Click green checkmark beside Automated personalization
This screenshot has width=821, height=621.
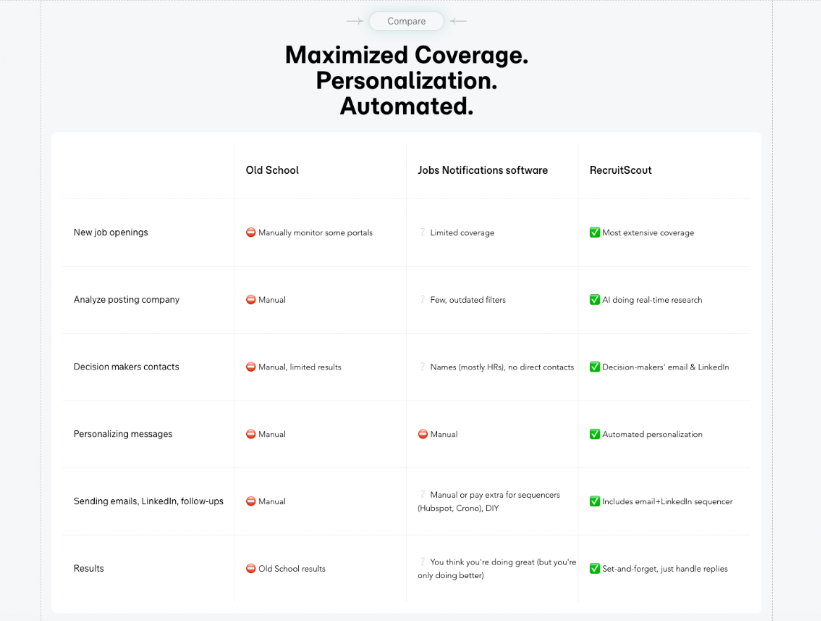coord(595,434)
